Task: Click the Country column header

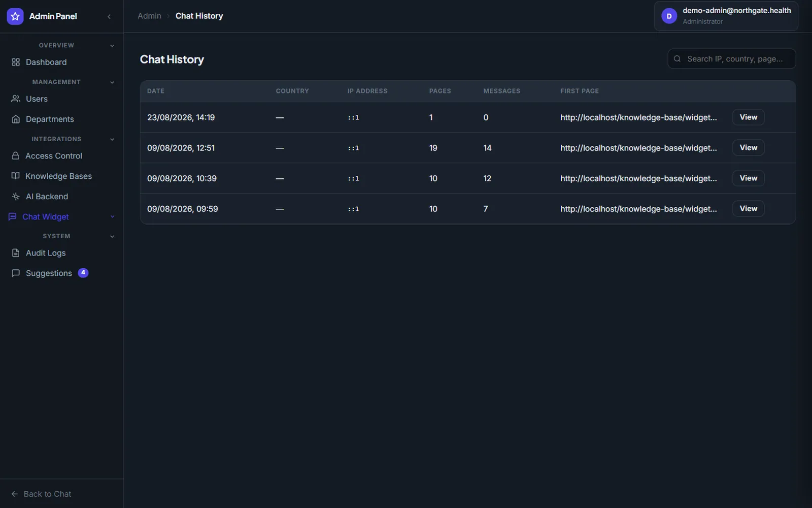Action: pyautogui.click(x=292, y=91)
